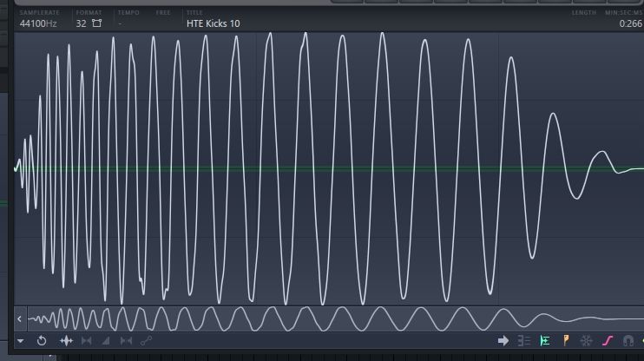644x361 pixels.
Task: Click the greyed bow-tie icon after the waveform icon
Action: coord(86,341)
